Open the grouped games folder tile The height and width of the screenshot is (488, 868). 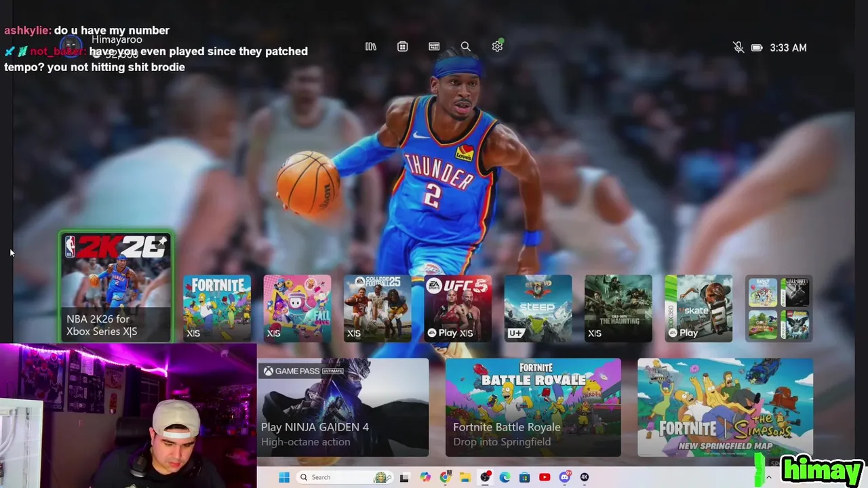click(x=778, y=308)
